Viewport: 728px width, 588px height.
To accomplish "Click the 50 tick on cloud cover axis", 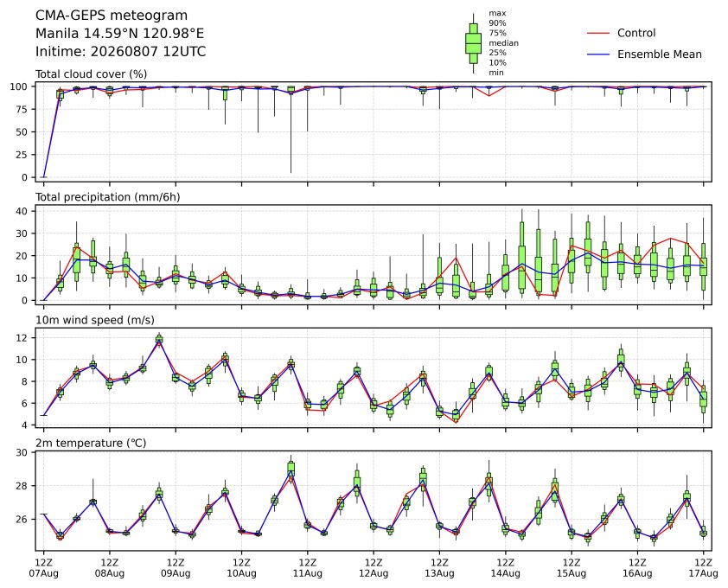I will pyautogui.click(x=22, y=132).
